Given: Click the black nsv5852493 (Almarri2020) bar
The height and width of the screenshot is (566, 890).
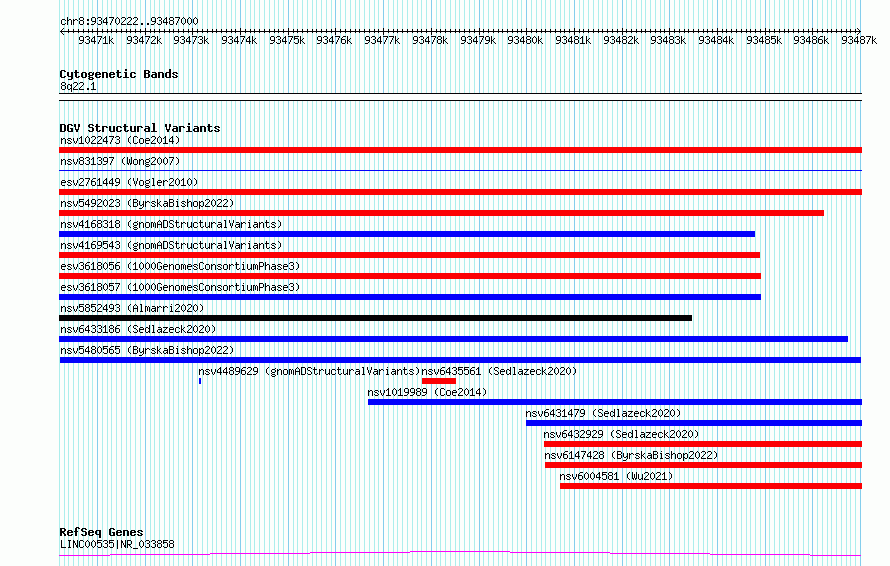Looking at the screenshot, I should point(375,318).
